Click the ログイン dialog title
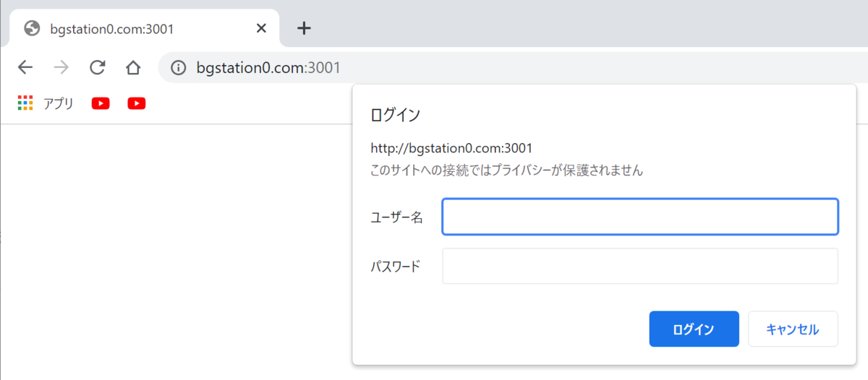Screen dimensions: 868x380 395,114
